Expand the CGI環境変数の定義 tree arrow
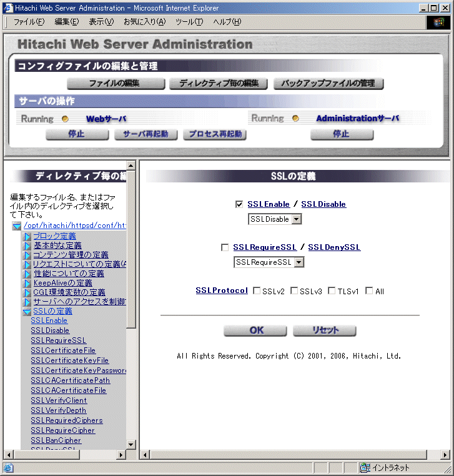Screen dimensions: 454x476 click(27, 293)
